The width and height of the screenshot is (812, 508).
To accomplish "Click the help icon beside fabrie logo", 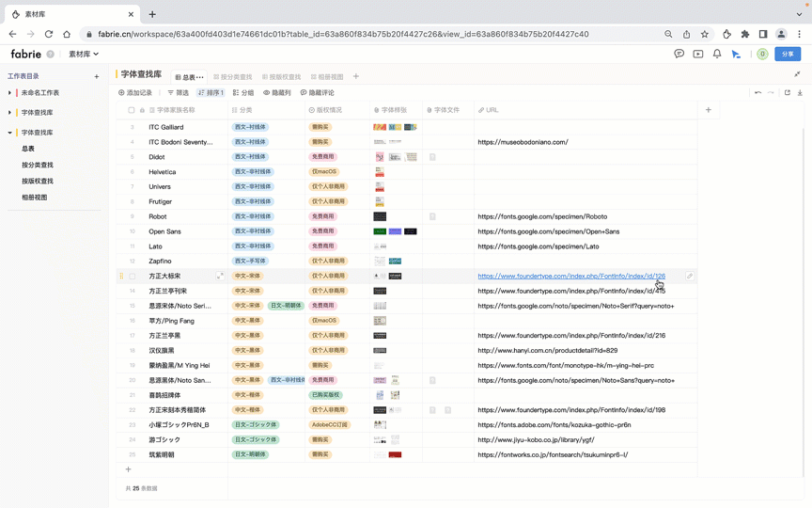I will point(50,54).
